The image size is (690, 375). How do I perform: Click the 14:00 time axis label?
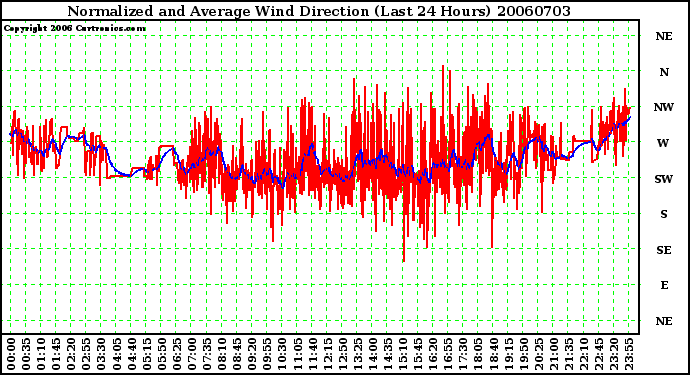[372, 354]
